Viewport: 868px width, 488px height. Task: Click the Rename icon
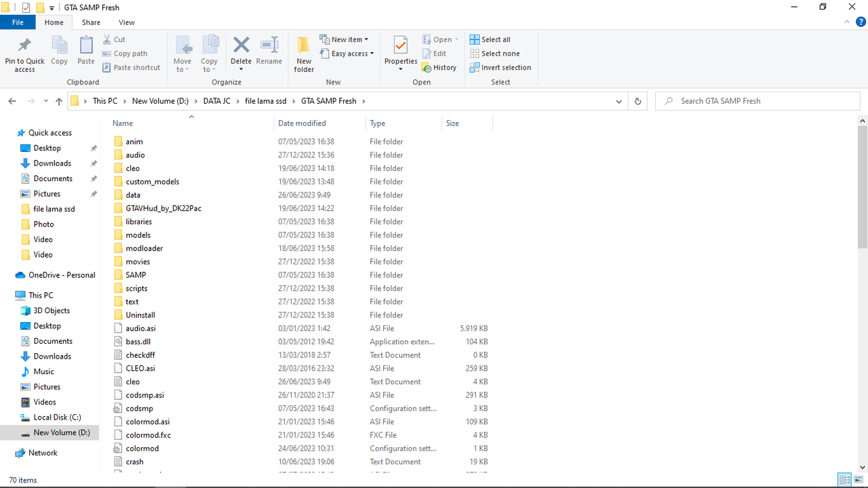pyautogui.click(x=269, y=45)
